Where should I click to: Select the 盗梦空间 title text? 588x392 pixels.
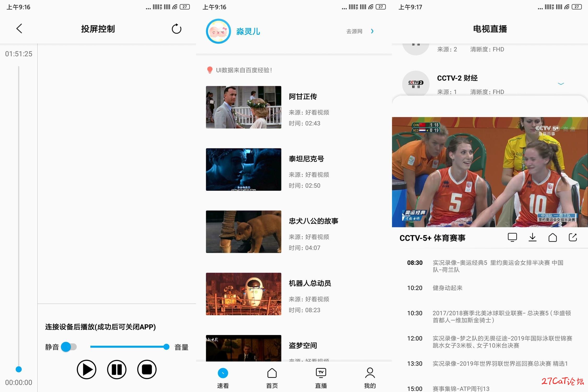click(x=303, y=345)
